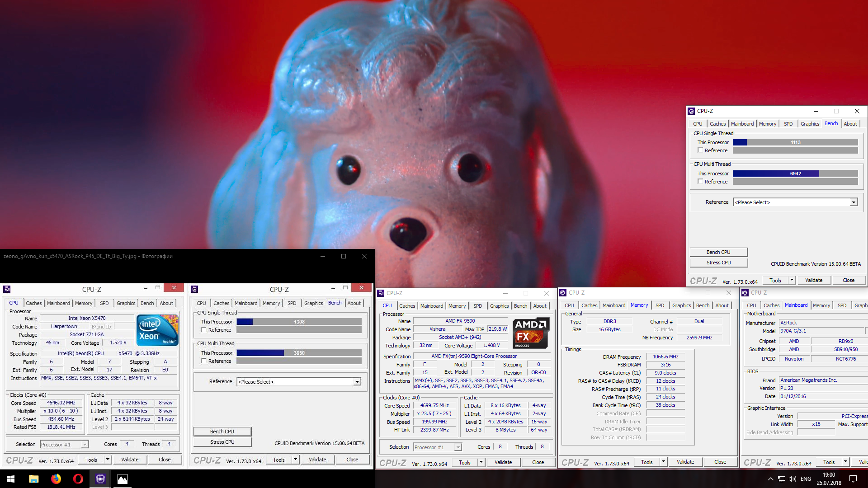Switch to Photos app taskbar icon
The image size is (868, 488).
(x=123, y=479)
